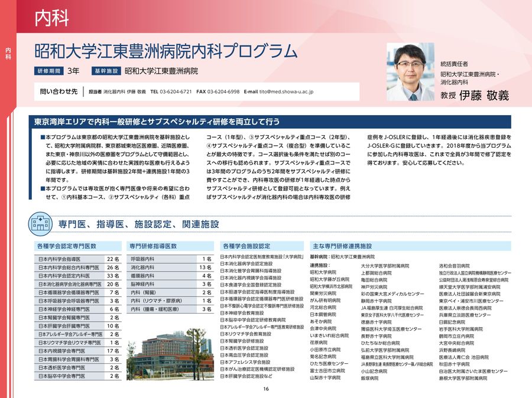
Task: Click the row 日本アレルギー学会アレルギー専門医
Action: (77, 334)
